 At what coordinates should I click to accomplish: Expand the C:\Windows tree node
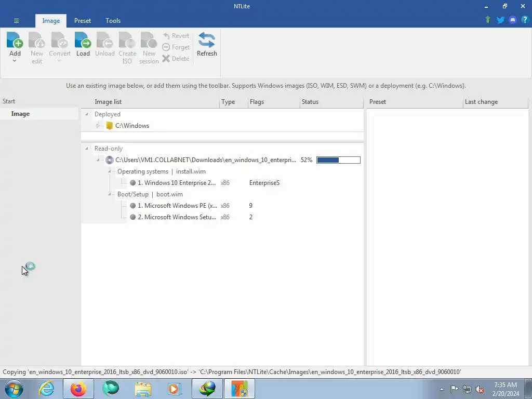pyautogui.click(x=98, y=126)
